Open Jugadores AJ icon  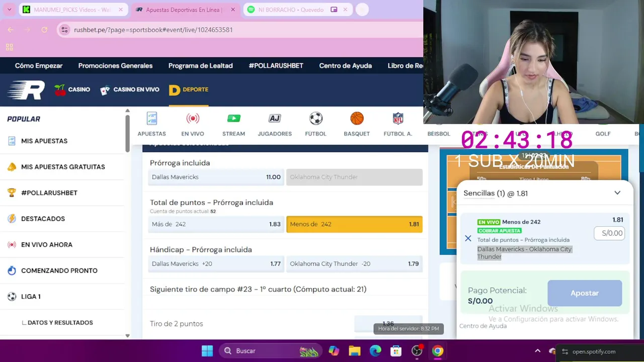pos(274,119)
